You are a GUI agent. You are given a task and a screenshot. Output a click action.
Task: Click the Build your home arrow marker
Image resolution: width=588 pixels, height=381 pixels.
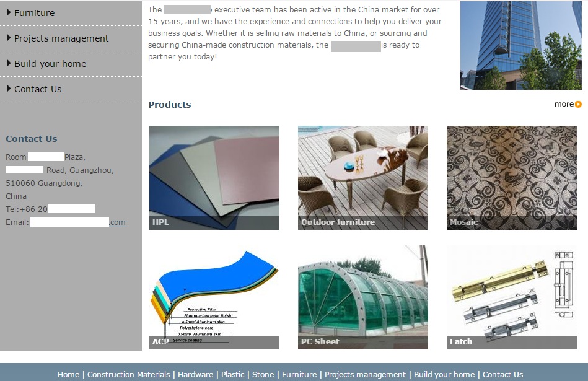(9, 63)
